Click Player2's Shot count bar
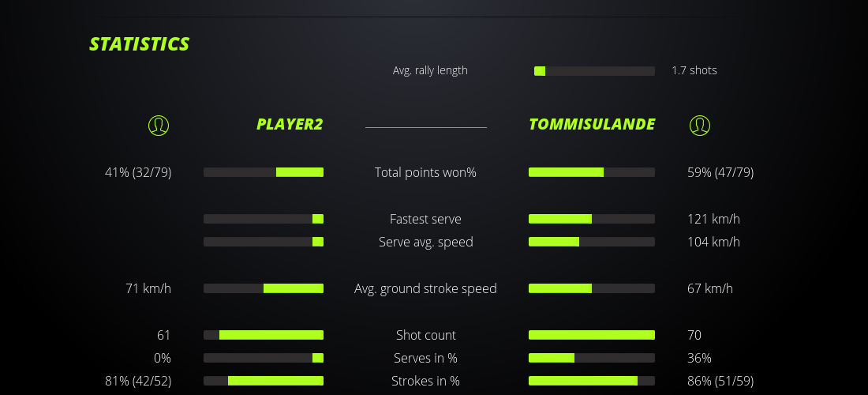The width and height of the screenshot is (868, 395). pos(264,335)
